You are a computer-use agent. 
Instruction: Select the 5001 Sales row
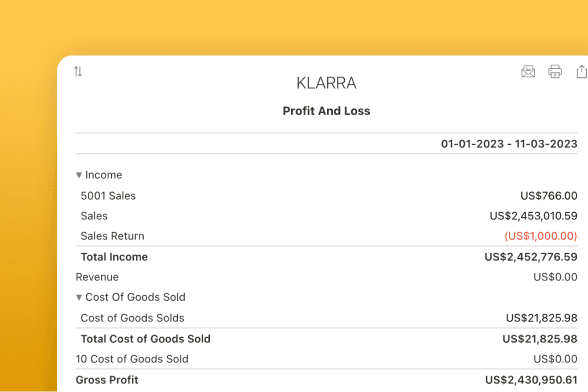click(x=326, y=196)
